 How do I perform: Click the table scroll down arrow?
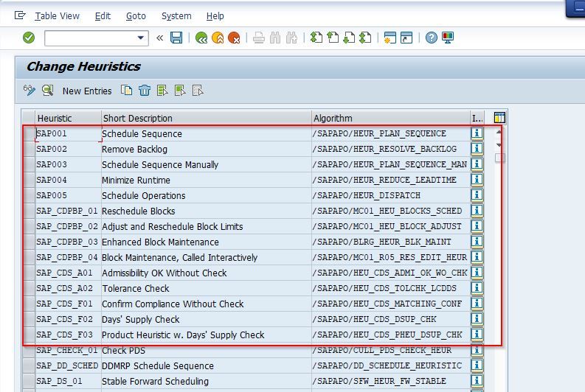499,144
